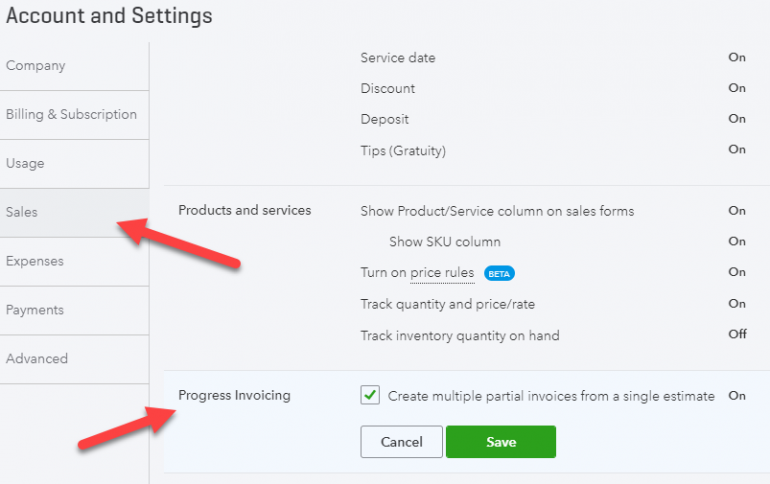Switch to Billing & Subscription tab
770x484 pixels.
tap(71, 115)
